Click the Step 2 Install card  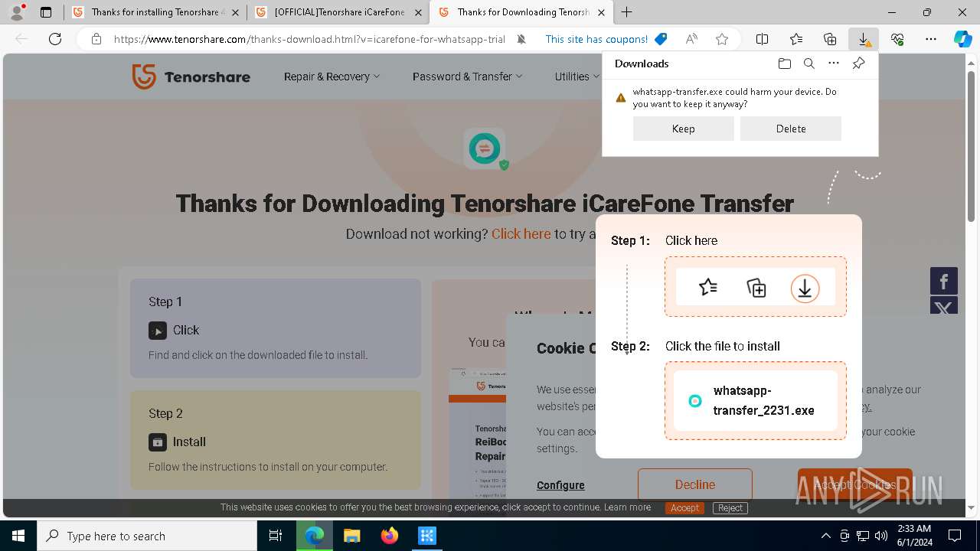276,440
